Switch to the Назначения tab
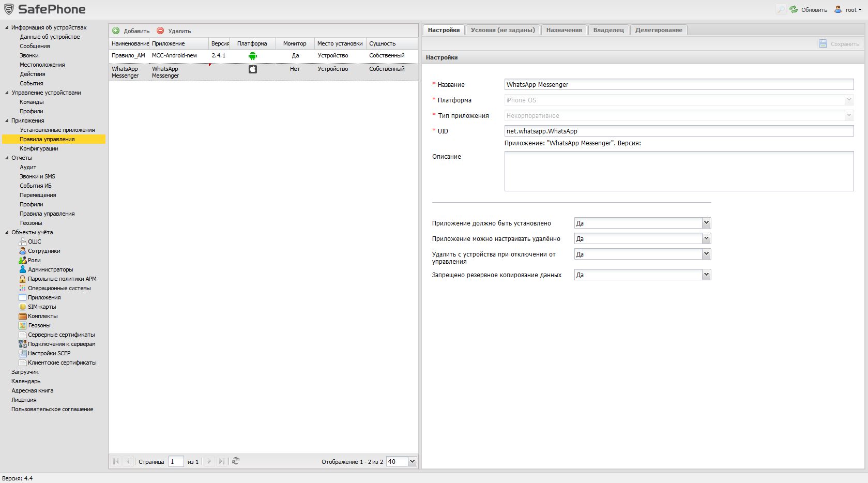The width and height of the screenshot is (868, 483). (564, 30)
